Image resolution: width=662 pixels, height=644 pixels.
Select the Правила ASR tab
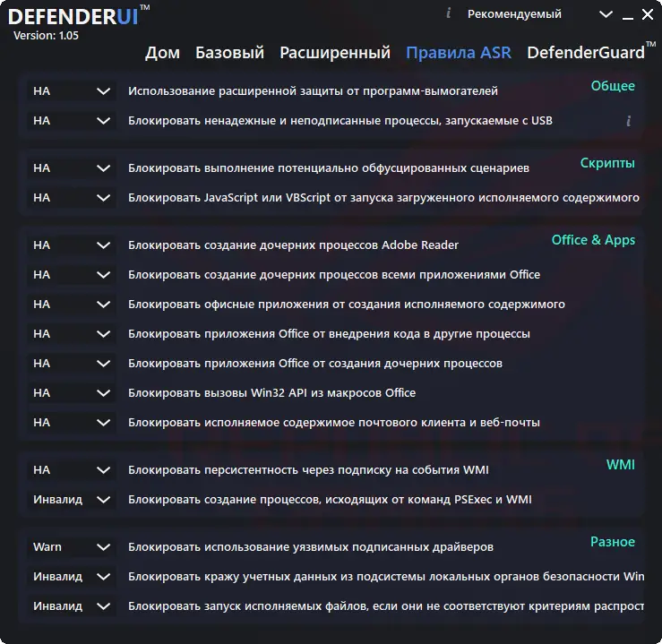click(459, 53)
